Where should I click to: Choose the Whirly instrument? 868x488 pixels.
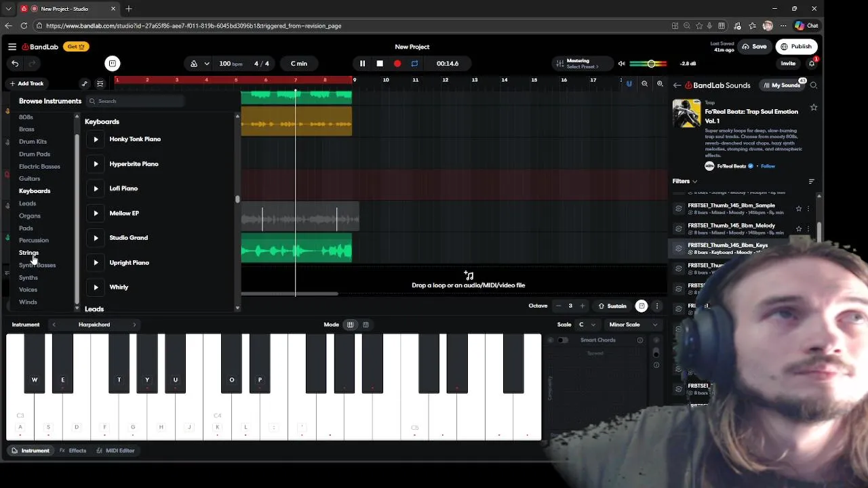[x=119, y=287]
